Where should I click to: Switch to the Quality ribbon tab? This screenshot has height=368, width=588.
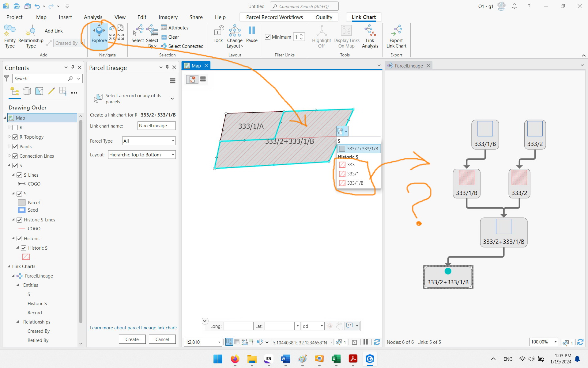click(x=324, y=17)
